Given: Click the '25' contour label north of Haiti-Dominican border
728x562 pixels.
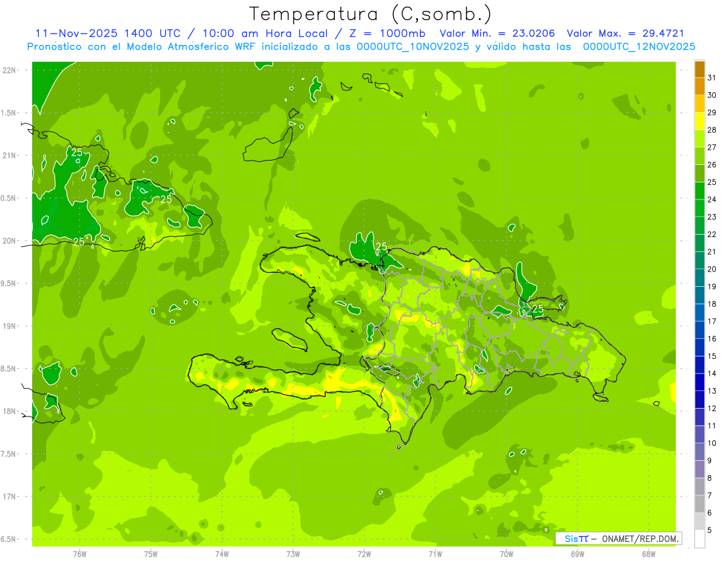Looking at the screenshot, I should [x=382, y=246].
